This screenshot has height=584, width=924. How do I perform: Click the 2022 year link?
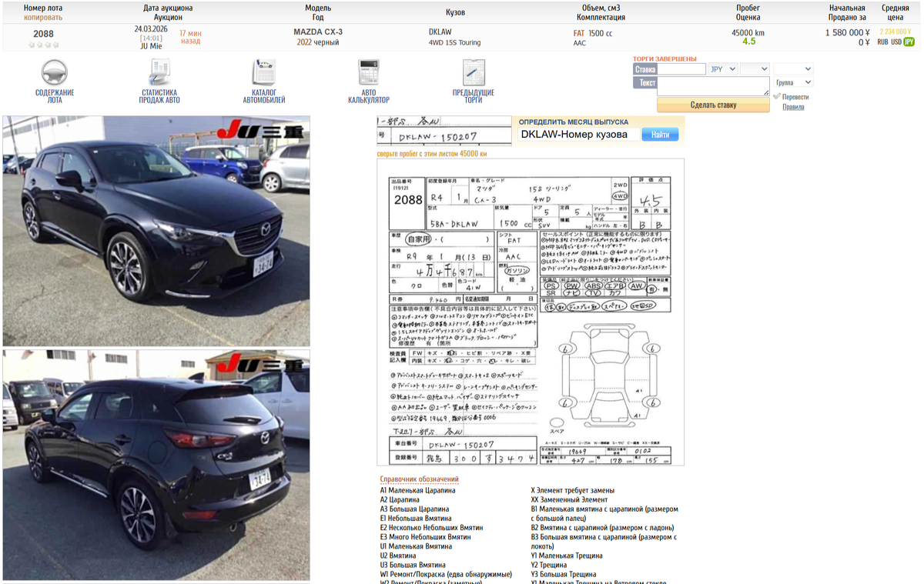(x=304, y=42)
